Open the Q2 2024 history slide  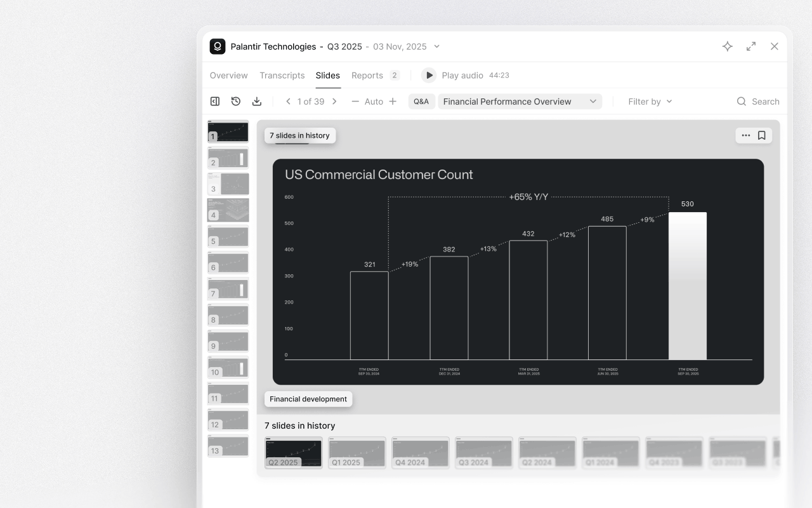tap(547, 453)
